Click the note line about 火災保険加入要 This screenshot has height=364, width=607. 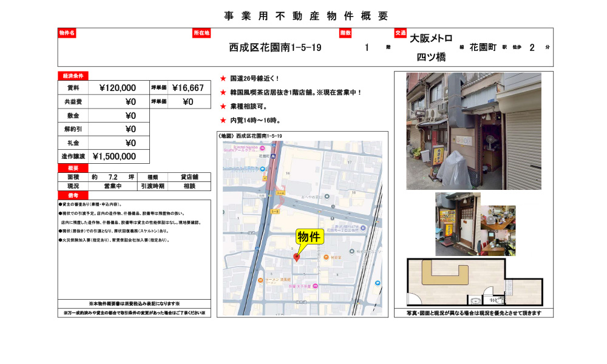114,240
